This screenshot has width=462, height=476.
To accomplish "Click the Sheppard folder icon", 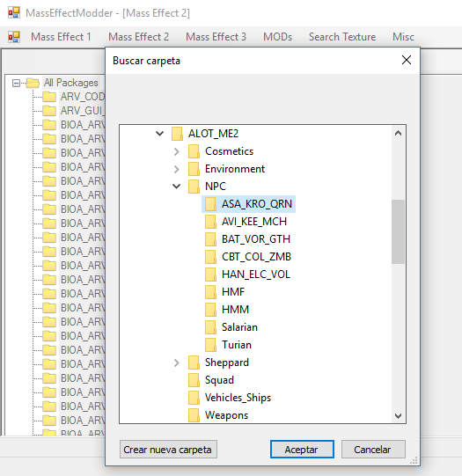I will pos(194,362).
